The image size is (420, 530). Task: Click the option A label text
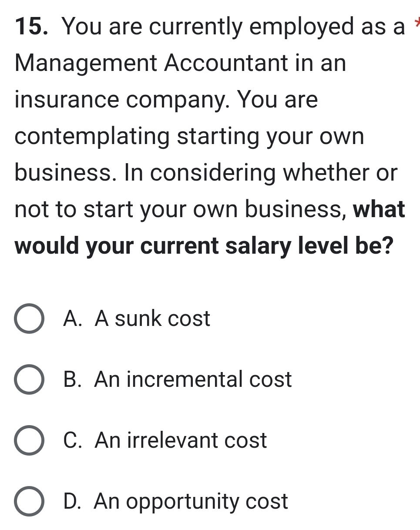(x=137, y=319)
